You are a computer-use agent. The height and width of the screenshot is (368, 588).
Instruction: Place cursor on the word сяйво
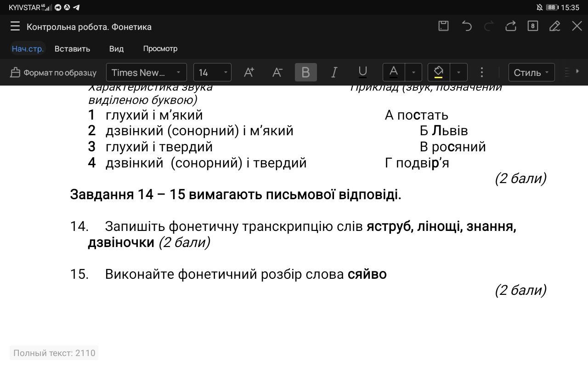click(x=367, y=274)
